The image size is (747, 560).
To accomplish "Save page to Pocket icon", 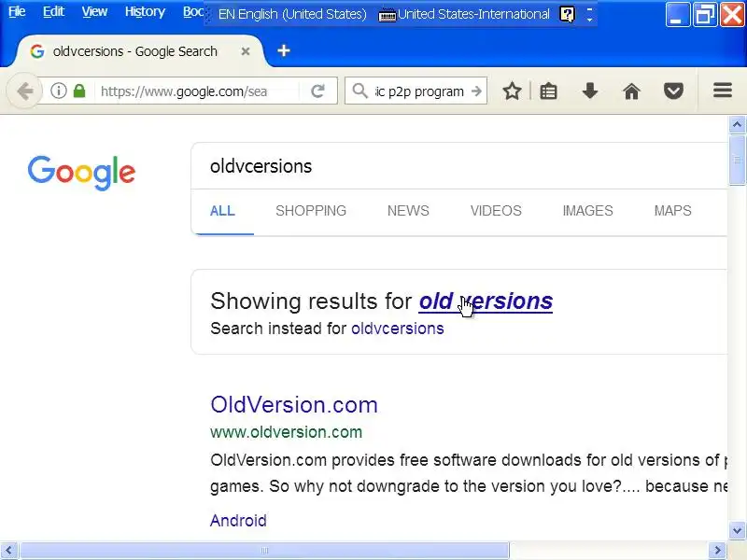I will [673, 91].
